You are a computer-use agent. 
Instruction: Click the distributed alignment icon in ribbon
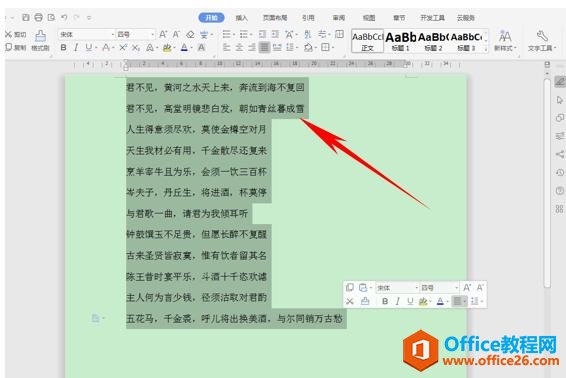coord(277,47)
